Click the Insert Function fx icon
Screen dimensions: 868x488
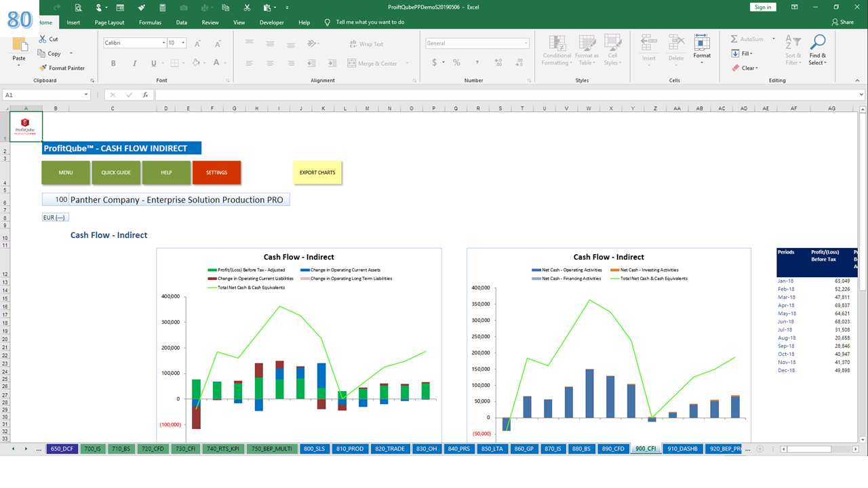pyautogui.click(x=145, y=95)
